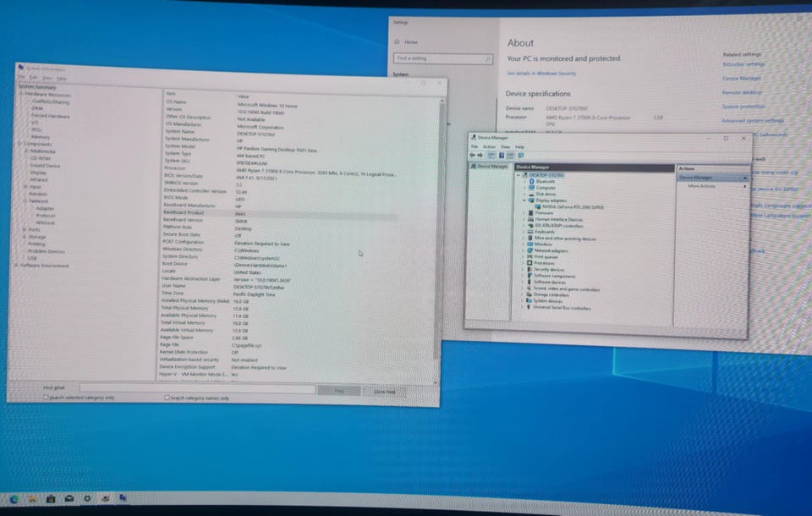Select Conflicts/Sharing under Hardware Resources

[51, 102]
